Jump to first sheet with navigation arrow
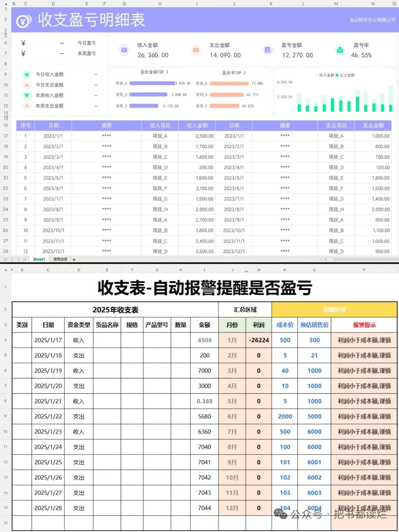This screenshot has width=399, height=532. [x=5, y=259]
